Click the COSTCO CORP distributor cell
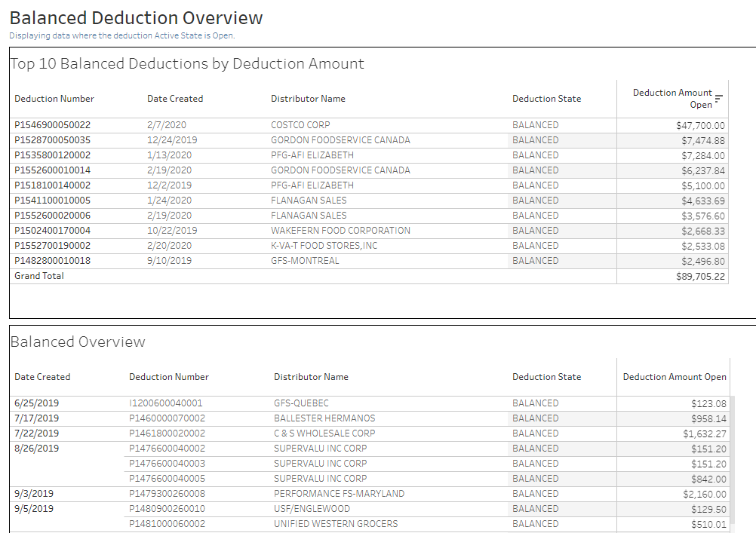This screenshot has height=533, width=756. pos(300,125)
